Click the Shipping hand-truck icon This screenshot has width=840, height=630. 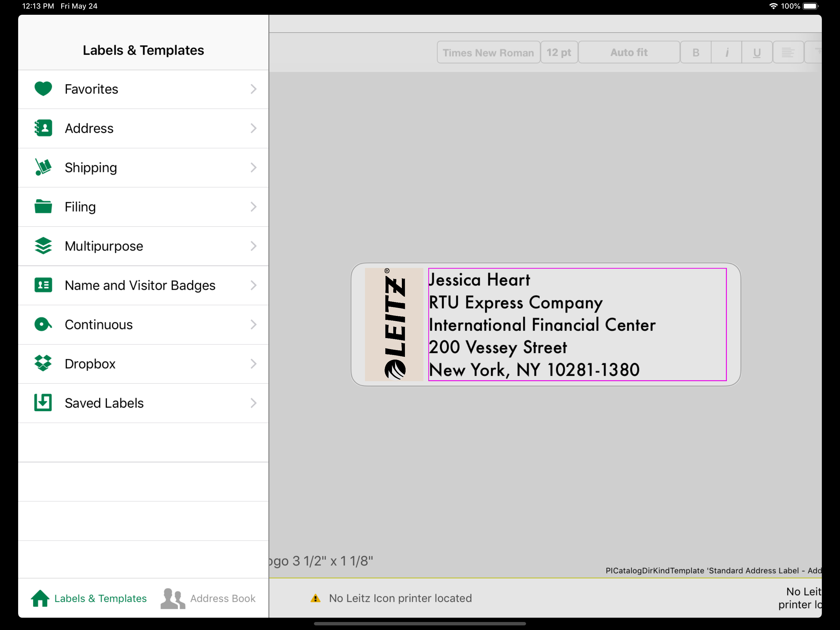(43, 167)
